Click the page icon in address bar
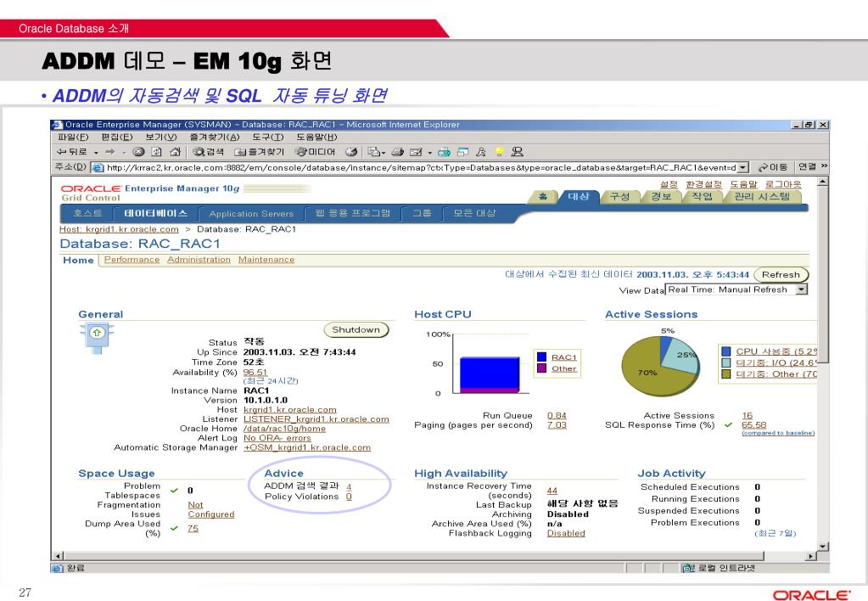 point(98,167)
